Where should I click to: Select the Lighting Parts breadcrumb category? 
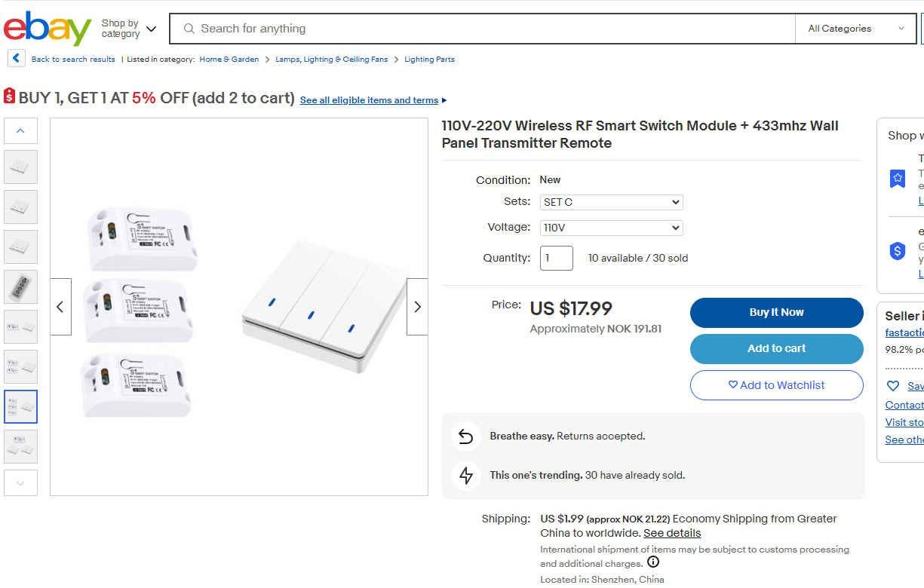point(428,59)
